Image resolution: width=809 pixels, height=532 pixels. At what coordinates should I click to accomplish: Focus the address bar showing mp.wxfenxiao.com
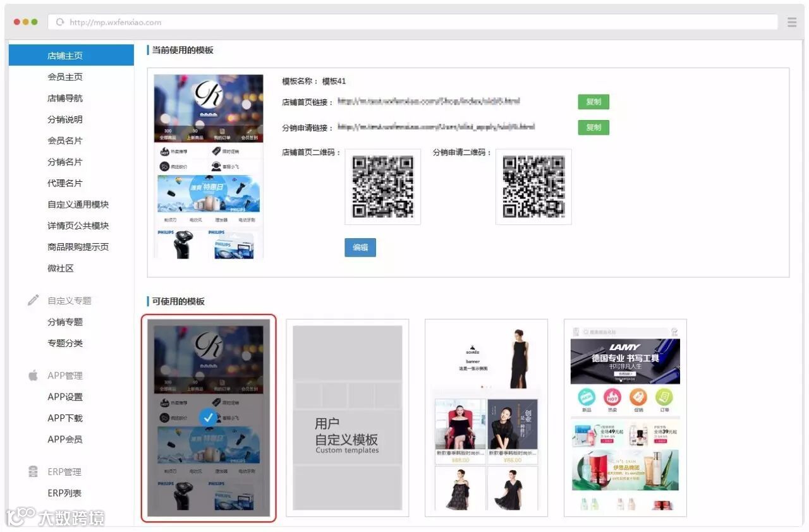pyautogui.click(x=413, y=22)
